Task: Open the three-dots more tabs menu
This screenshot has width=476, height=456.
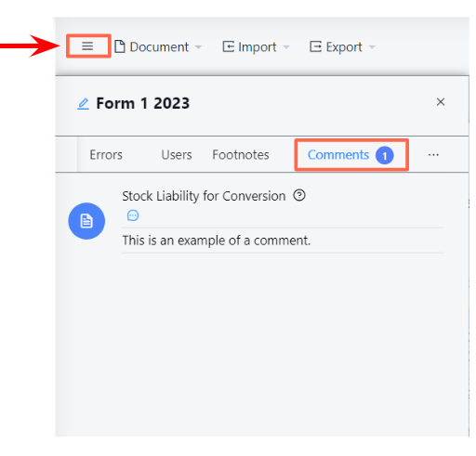Action: [433, 155]
